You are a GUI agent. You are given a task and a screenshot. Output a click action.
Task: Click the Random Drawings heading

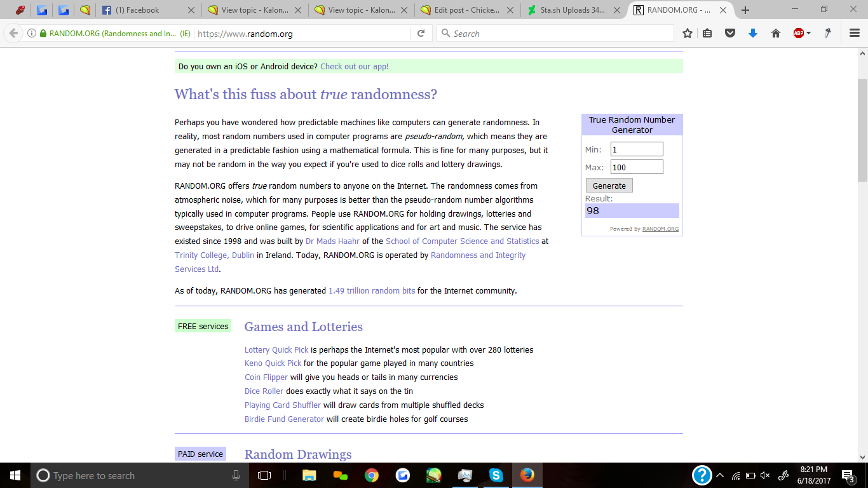(x=298, y=454)
